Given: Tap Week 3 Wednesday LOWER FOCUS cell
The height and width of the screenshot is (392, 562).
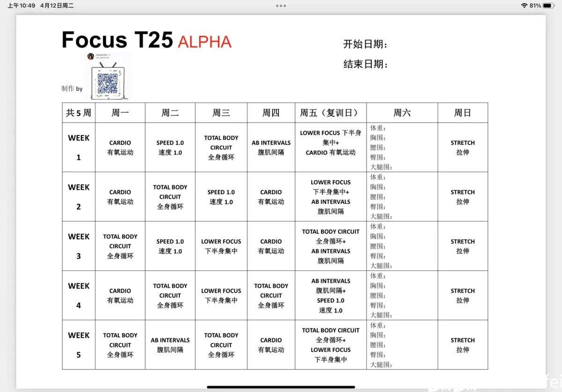Looking at the screenshot, I should pos(221,246).
